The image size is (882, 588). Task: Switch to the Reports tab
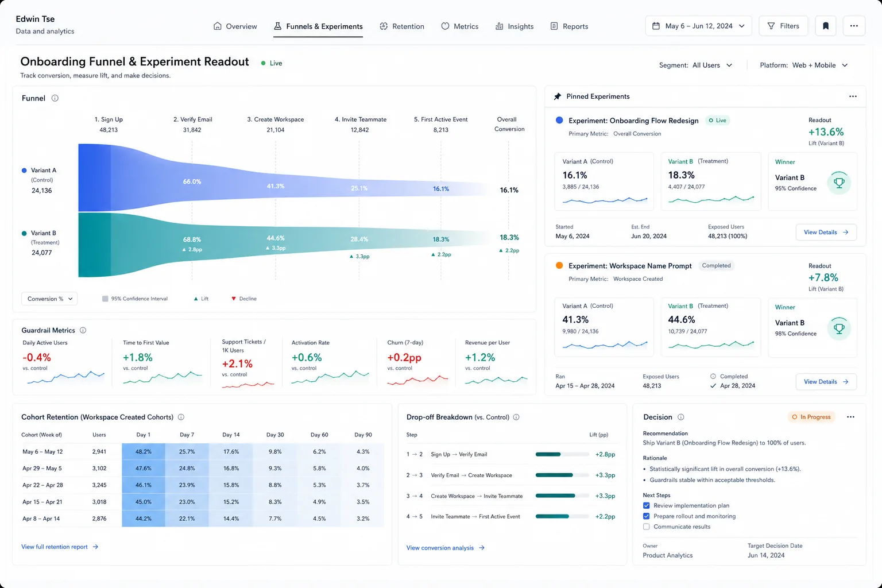point(569,26)
